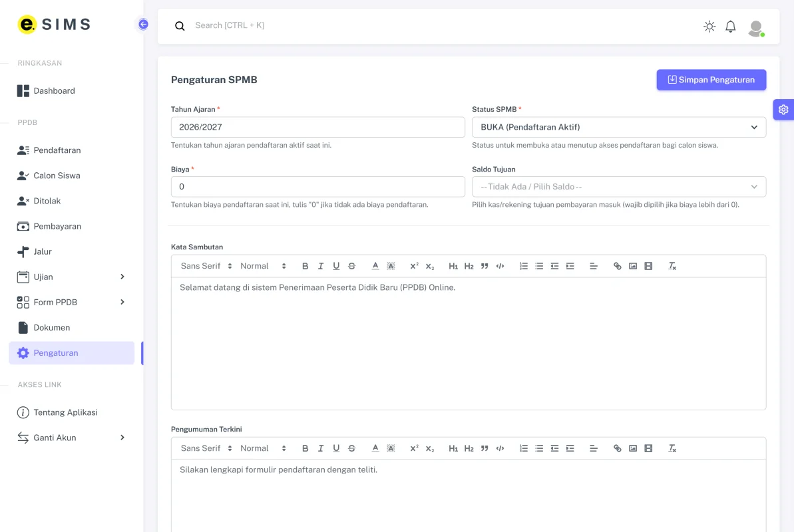Open the Pendaftaran sidebar menu
Screen dimensions: 794x532
71,150
